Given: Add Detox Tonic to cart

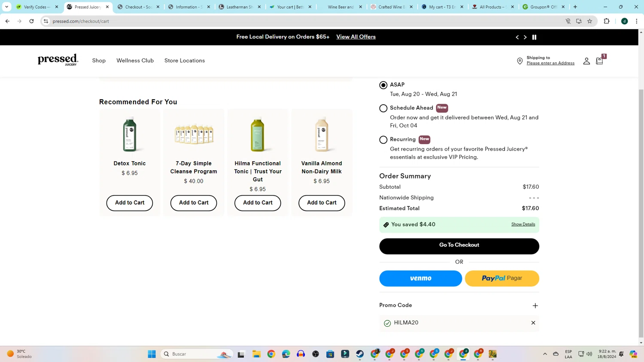Looking at the screenshot, I should coord(130,203).
